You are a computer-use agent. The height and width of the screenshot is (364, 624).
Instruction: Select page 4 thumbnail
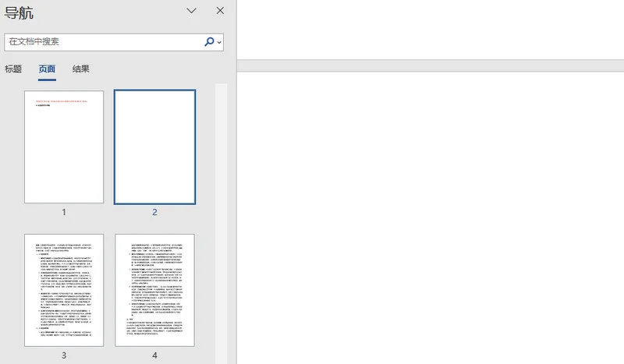pos(154,290)
